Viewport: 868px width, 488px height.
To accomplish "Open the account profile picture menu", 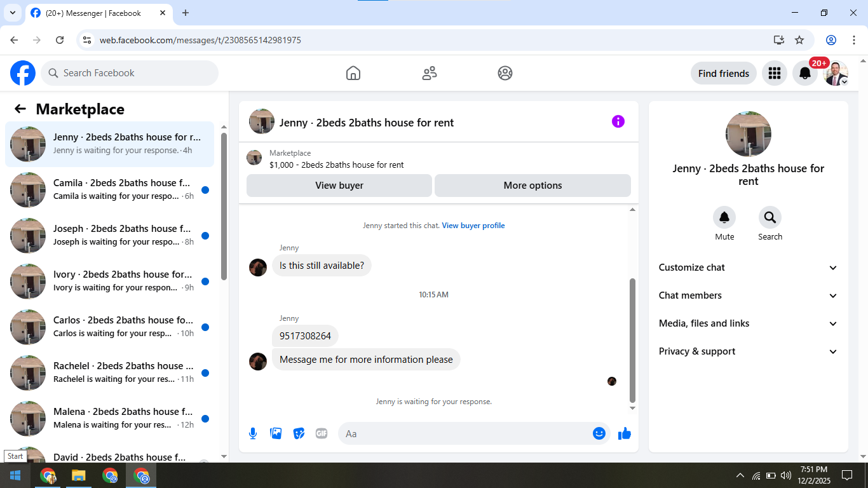I will click(x=836, y=73).
